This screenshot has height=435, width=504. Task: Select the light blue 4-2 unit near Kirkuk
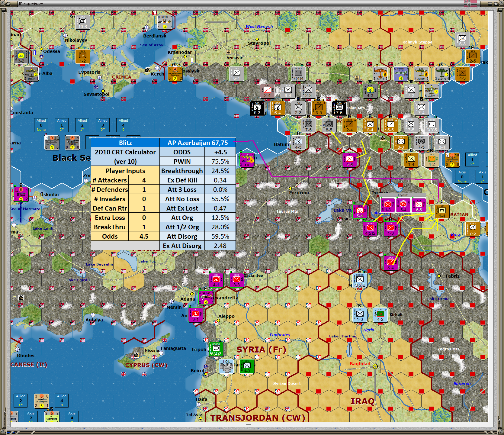[380, 315]
